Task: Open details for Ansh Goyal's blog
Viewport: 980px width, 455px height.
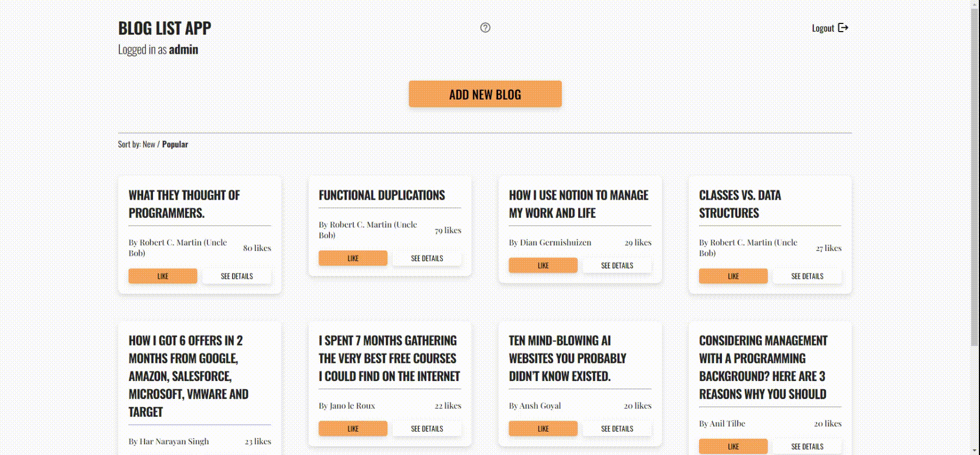Action: 617,428
